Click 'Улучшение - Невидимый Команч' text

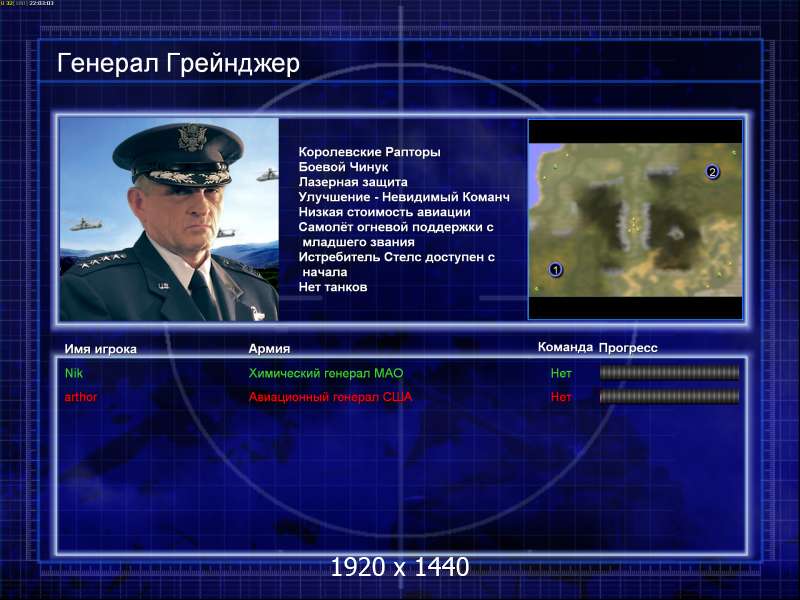coord(404,197)
